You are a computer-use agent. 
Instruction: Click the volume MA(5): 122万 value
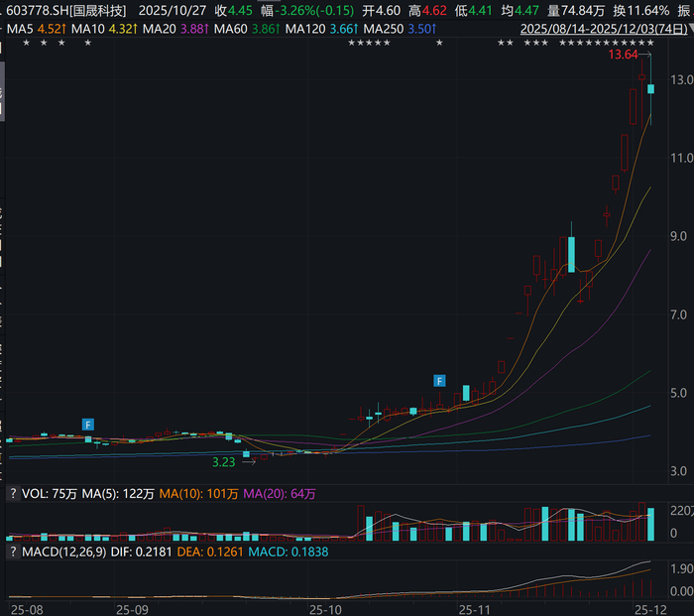118,493
